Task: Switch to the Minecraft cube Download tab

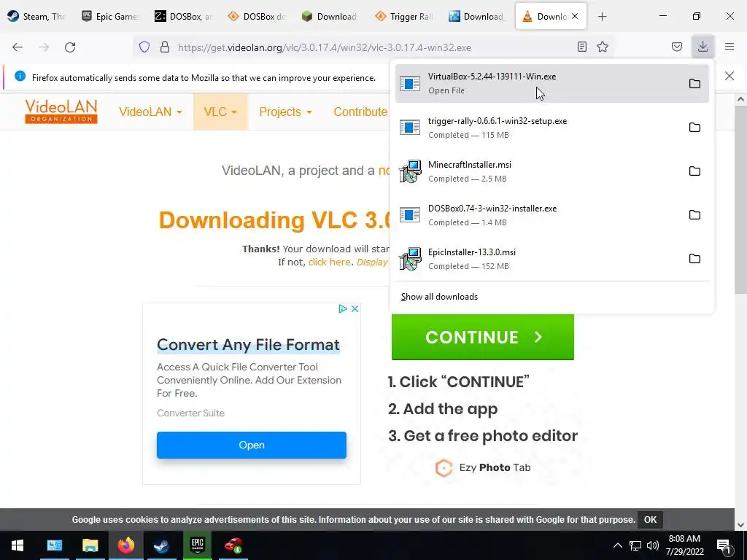Action: tap(330, 17)
